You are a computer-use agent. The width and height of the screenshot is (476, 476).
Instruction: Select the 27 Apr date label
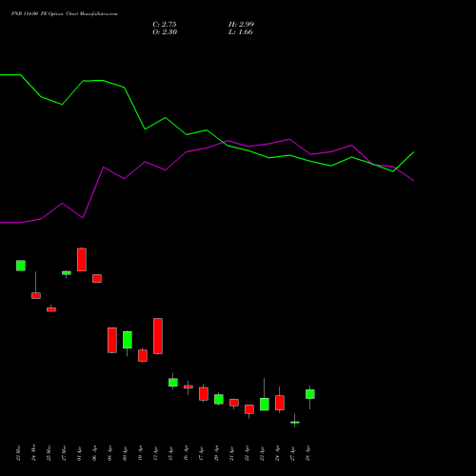pos(292,453)
